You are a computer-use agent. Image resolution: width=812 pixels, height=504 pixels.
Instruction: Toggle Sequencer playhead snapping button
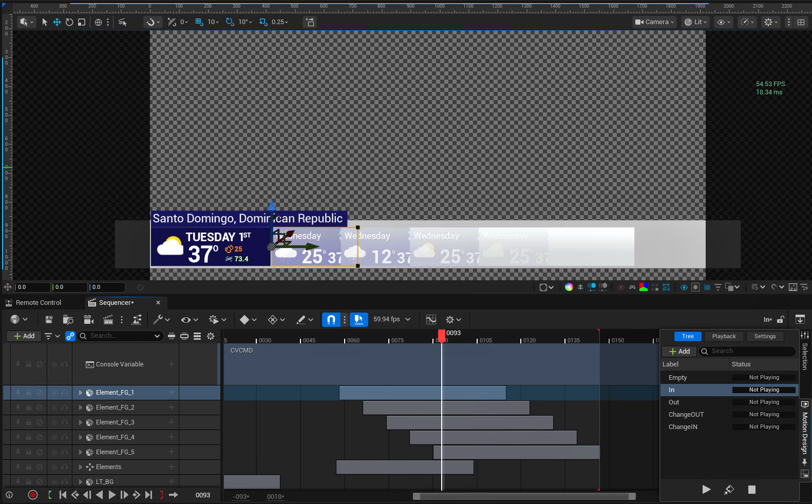[359, 320]
